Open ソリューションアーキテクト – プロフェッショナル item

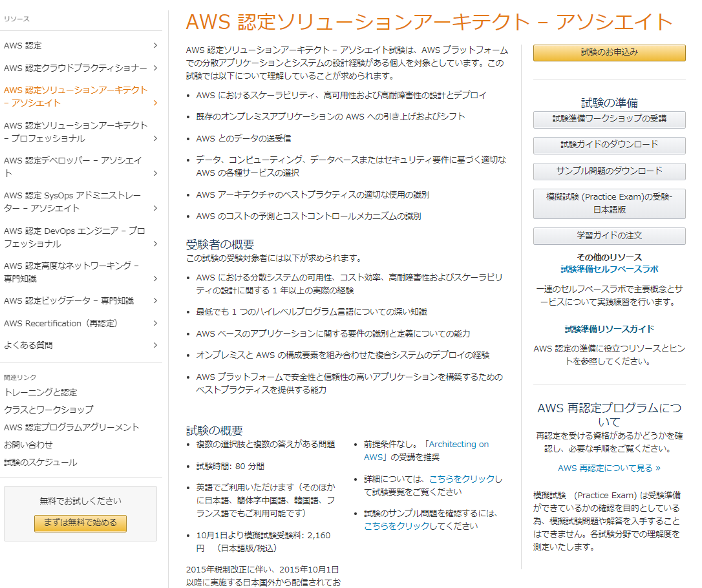75,132
